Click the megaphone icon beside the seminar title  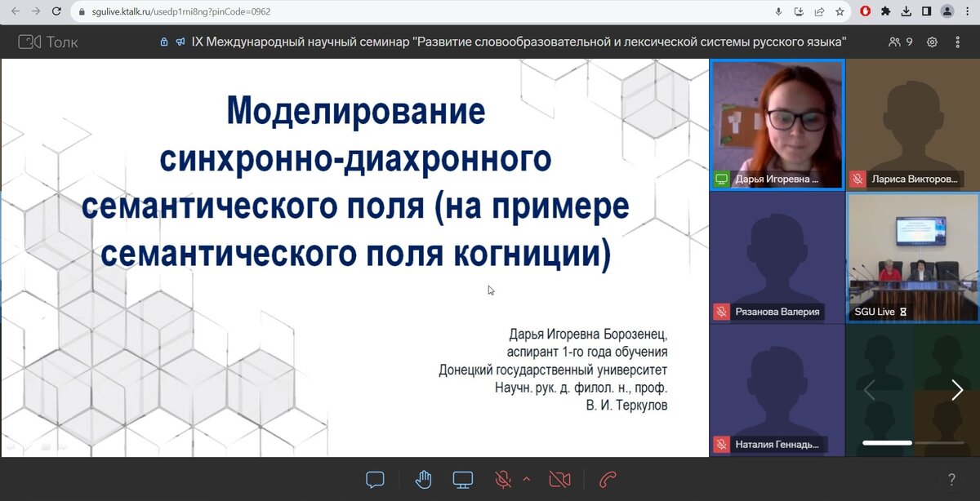click(x=180, y=42)
